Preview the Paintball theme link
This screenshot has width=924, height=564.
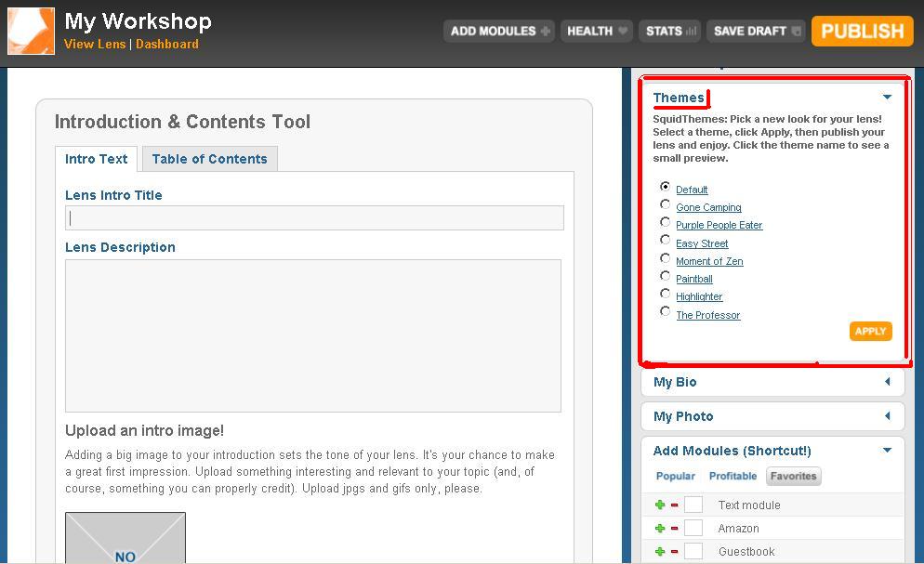click(x=694, y=279)
